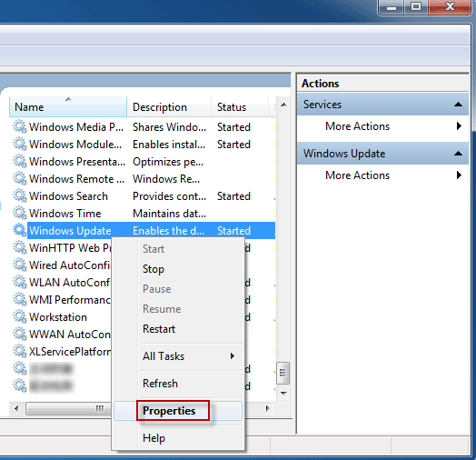Viewport: 476px width, 460px height.
Task: Click the vertical scrollbar down arrow
Action: [x=283, y=394]
